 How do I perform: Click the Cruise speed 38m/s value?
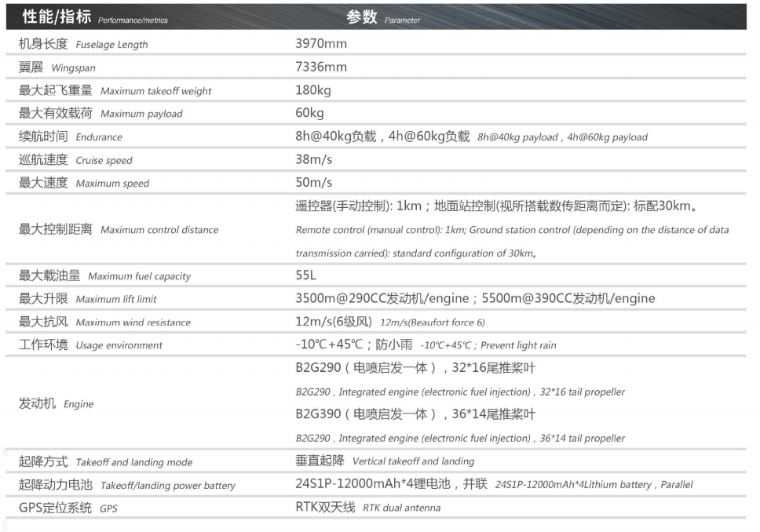pos(309,159)
